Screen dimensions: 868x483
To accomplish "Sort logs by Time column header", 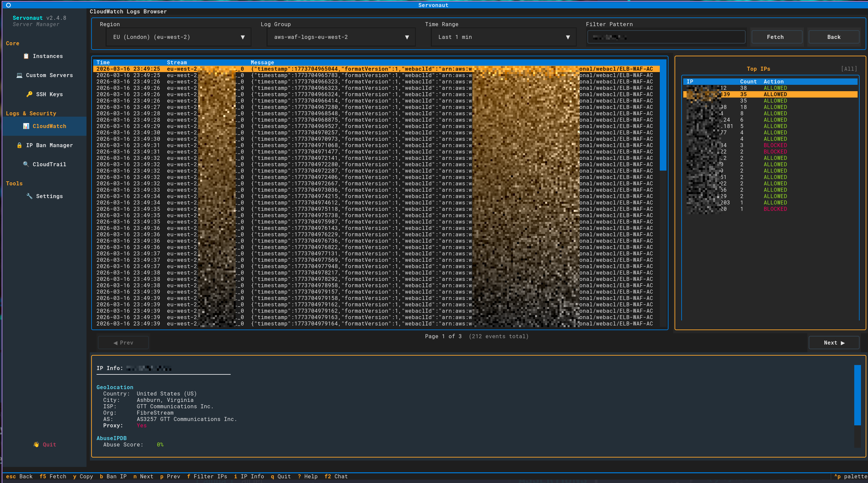I will pos(103,62).
